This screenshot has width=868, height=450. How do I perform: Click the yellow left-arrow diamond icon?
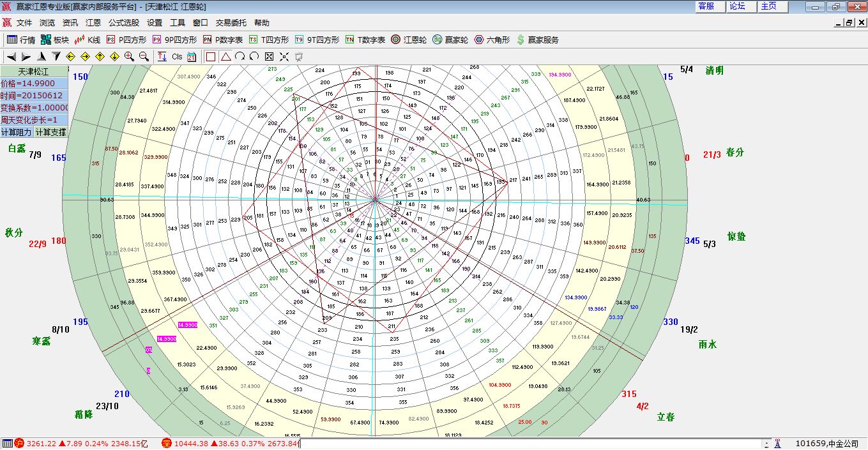pos(71,57)
